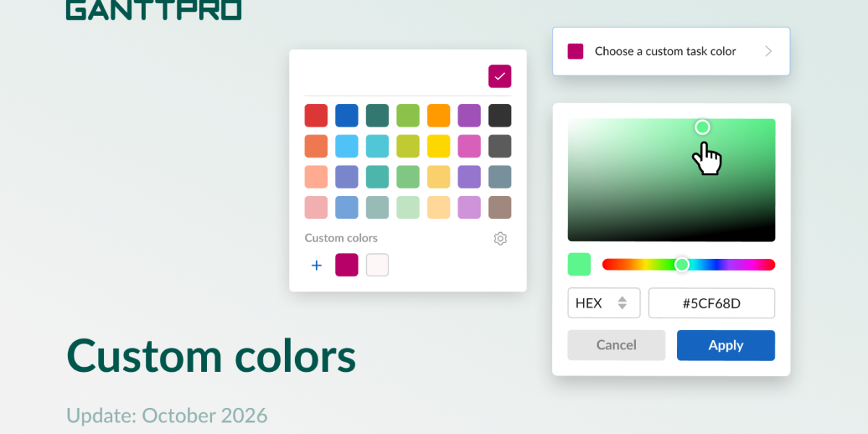The height and width of the screenshot is (434, 868).
Task: Select the magenta custom color swatch
Action: click(x=346, y=265)
